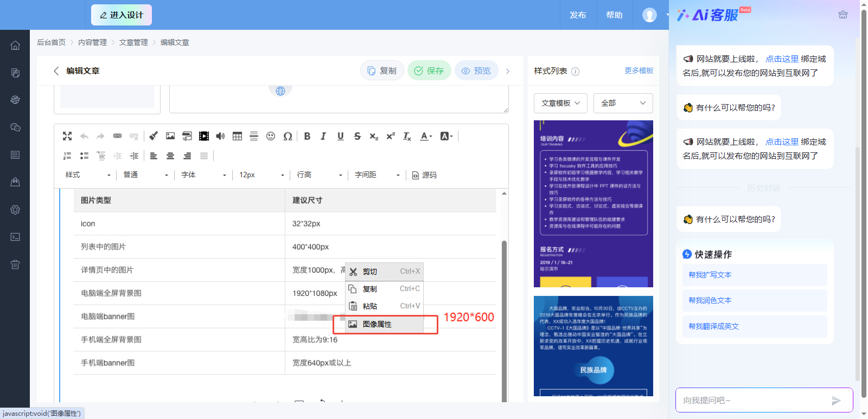Select 剪切 from the context menu

click(x=385, y=272)
